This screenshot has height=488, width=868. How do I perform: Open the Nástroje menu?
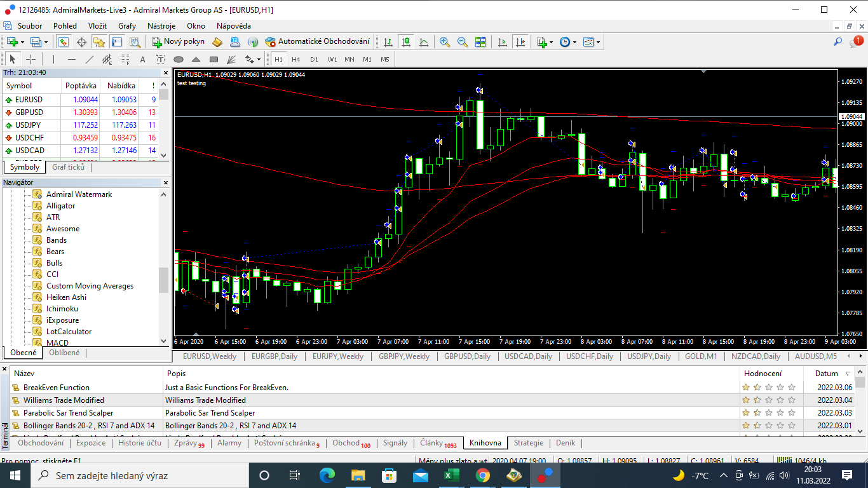(161, 26)
